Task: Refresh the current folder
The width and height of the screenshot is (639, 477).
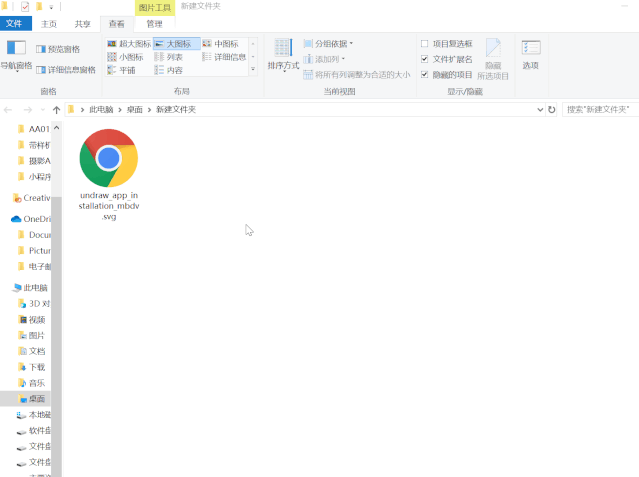Action: pyautogui.click(x=551, y=110)
